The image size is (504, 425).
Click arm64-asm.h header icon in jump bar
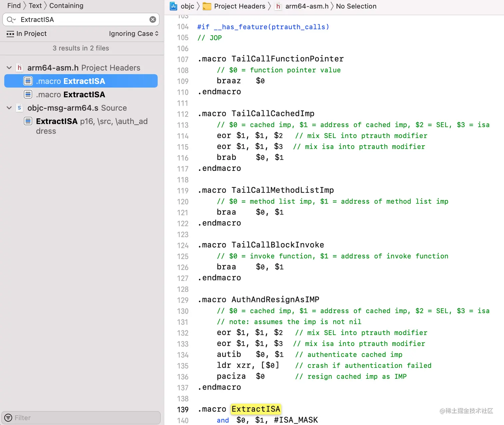pyautogui.click(x=278, y=6)
